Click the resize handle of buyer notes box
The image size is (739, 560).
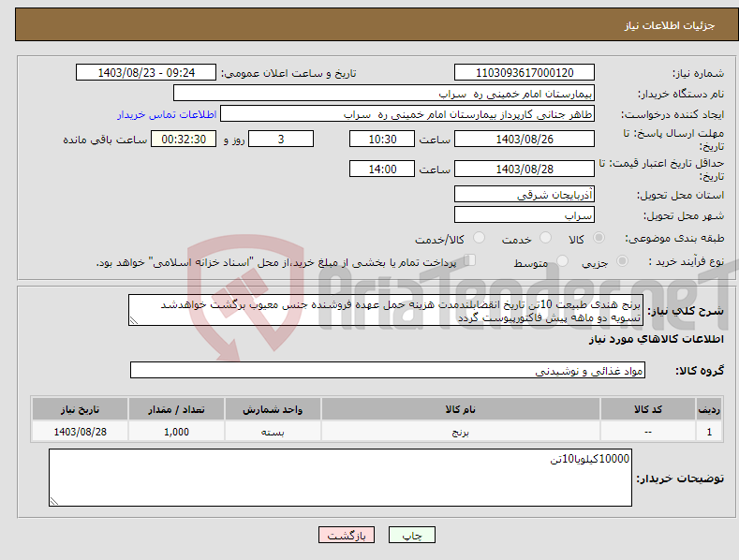[x=54, y=501]
